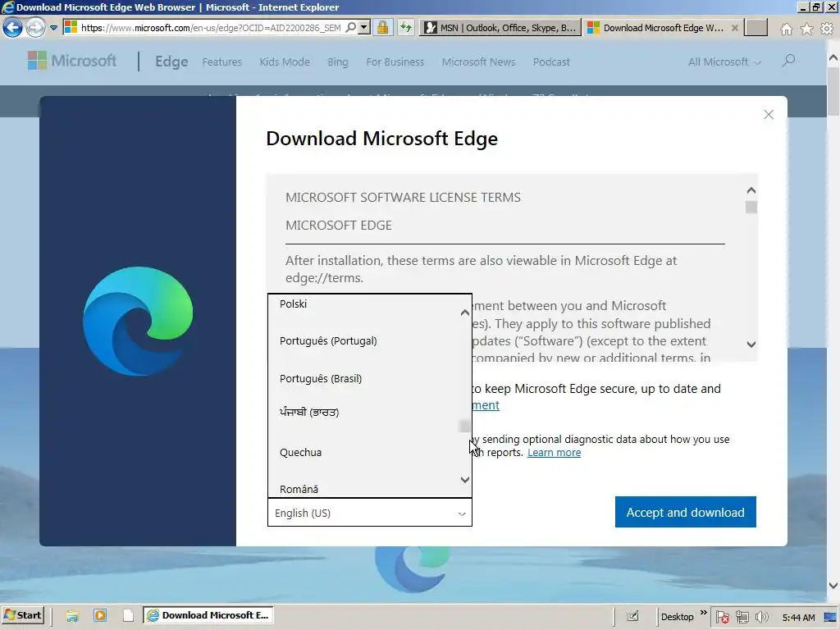
Task: Open the Microsoft News navigation item
Action: (478, 62)
